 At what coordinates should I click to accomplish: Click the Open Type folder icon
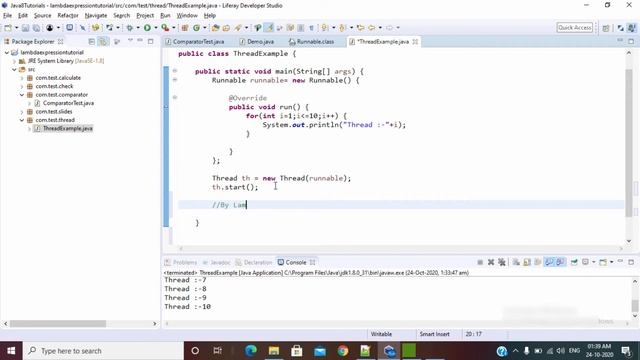pos(216,28)
